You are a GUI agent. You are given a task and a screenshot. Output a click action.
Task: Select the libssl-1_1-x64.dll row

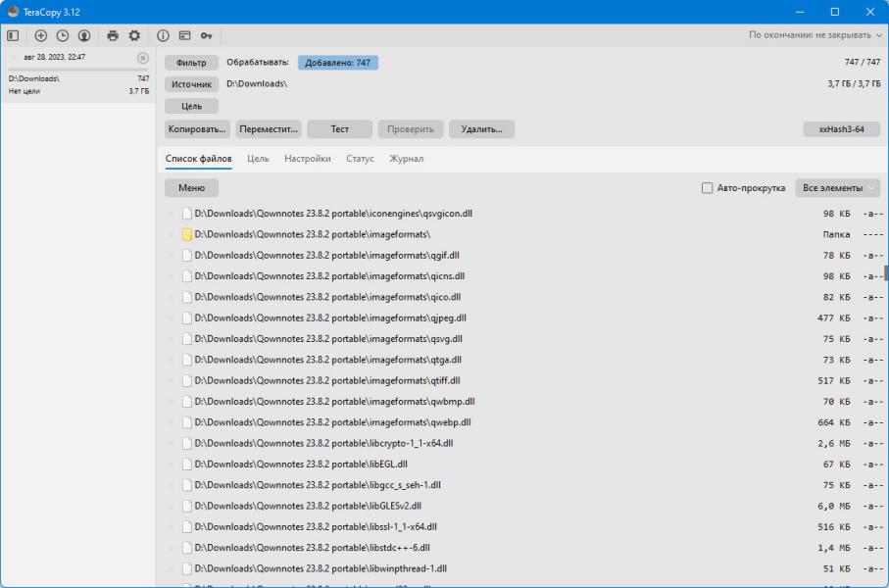click(x=523, y=527)
